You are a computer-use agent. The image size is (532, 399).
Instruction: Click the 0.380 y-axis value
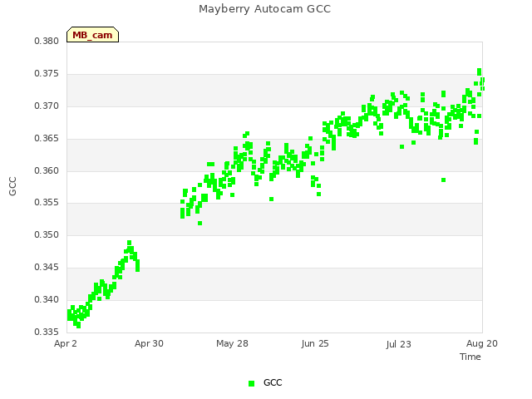coord(47,41)
